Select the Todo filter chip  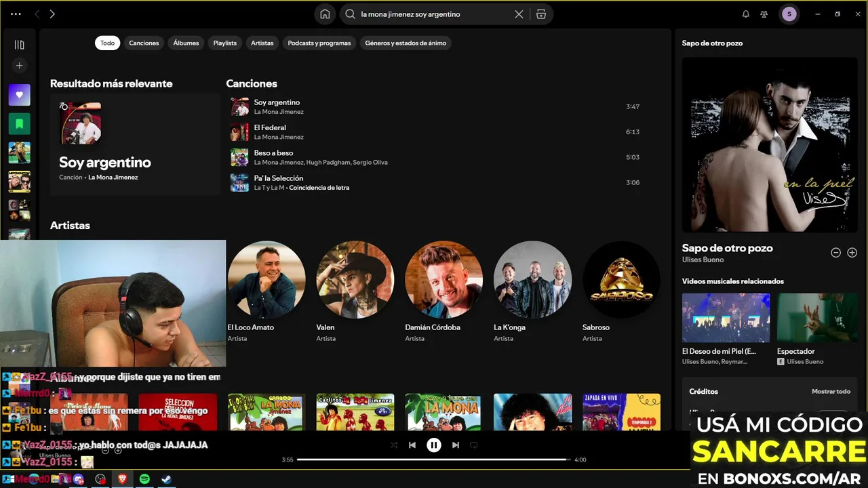click(108, 43)
